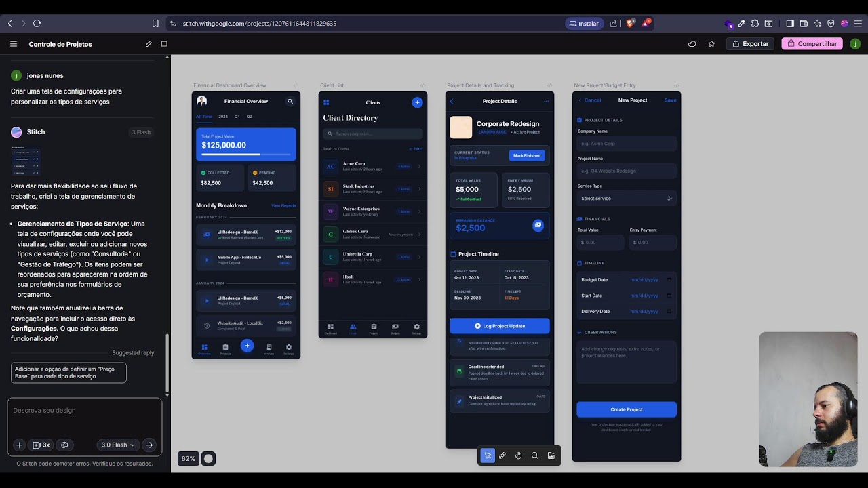This screenshot has width=868, height=488.
Task: Click the 62% zoom level
Action: pyautogui.click(x=188, y=459)
